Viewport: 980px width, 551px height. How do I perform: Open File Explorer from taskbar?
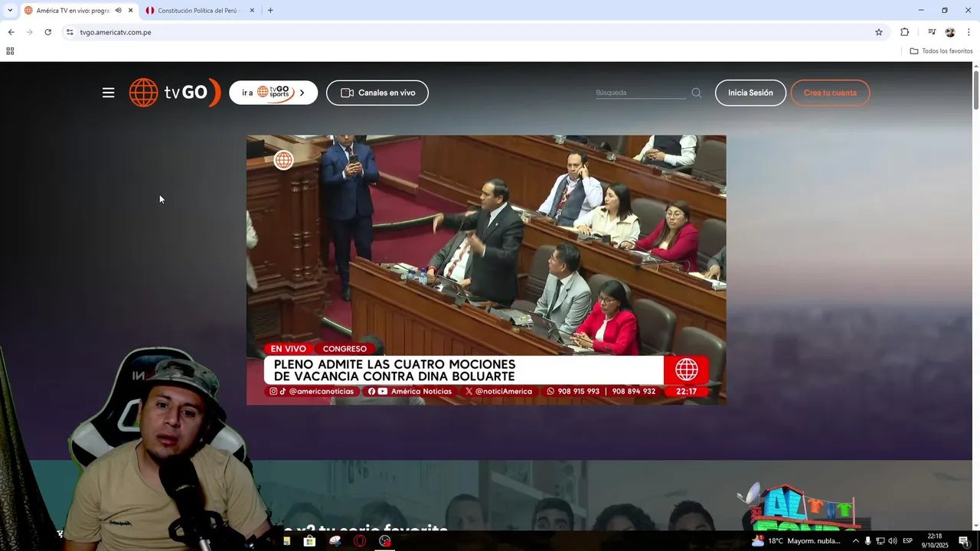pyautogui.click(x=286, y=541)
